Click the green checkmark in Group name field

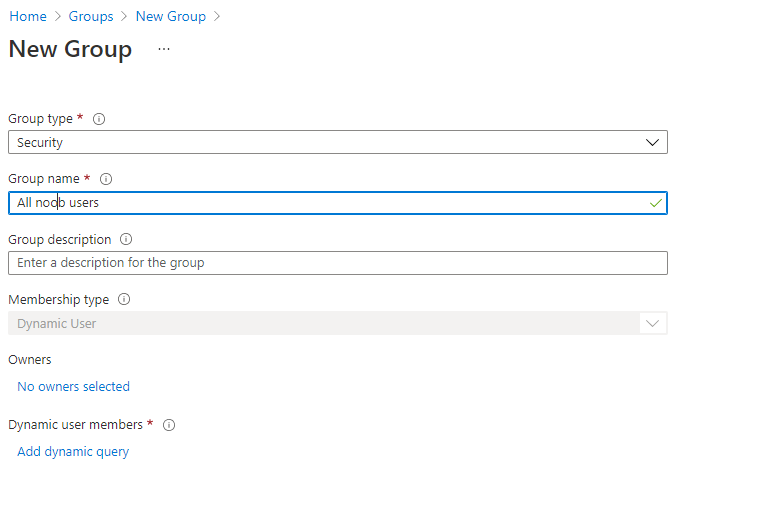(x=656, y=203)
